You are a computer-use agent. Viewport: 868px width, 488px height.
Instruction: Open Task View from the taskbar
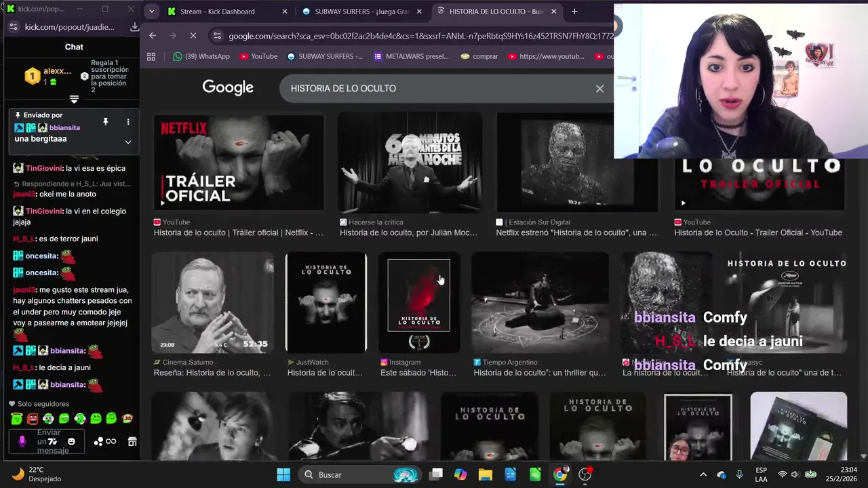point(436,474)
